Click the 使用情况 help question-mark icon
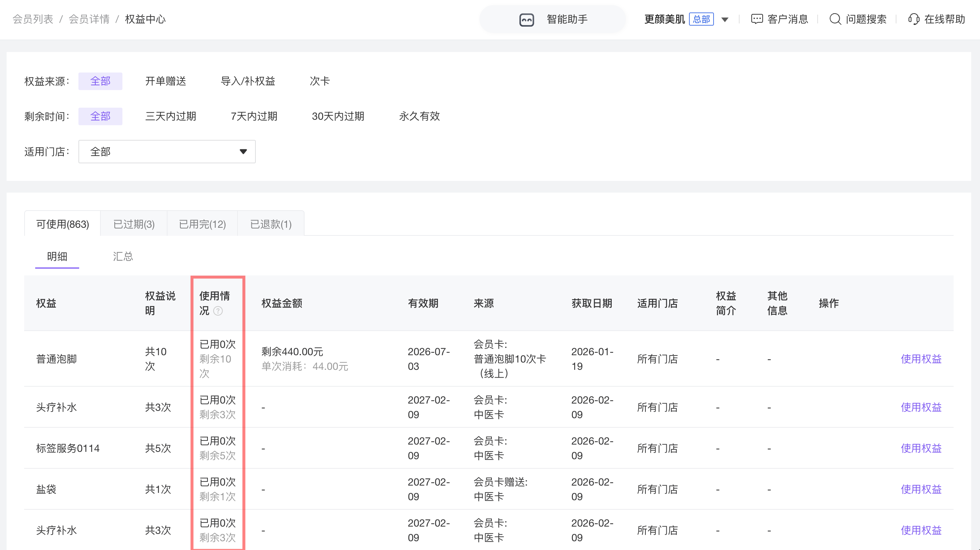 tap(218, 311)
